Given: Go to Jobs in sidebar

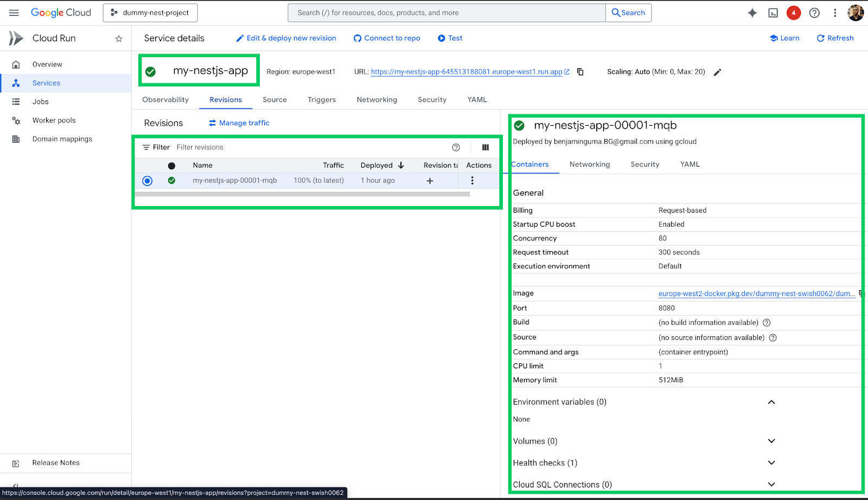Looking at the screenshot, I should tap(66, 102).
